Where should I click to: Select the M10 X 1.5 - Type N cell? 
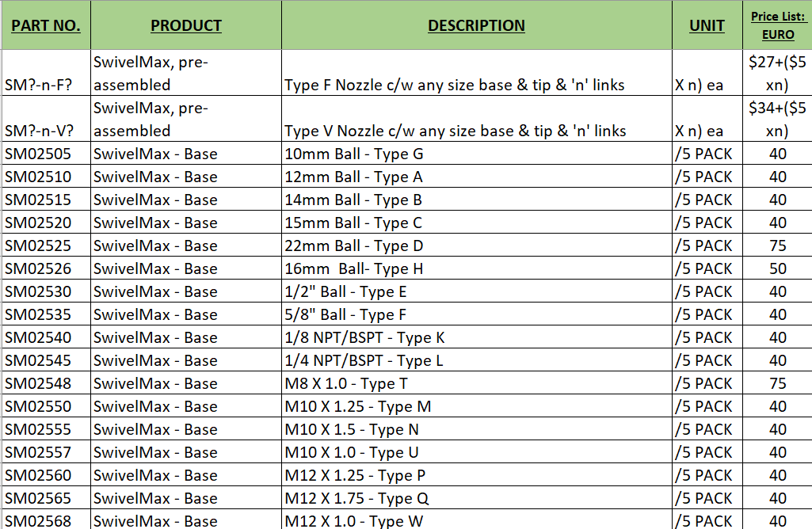(x=476, y=429)
